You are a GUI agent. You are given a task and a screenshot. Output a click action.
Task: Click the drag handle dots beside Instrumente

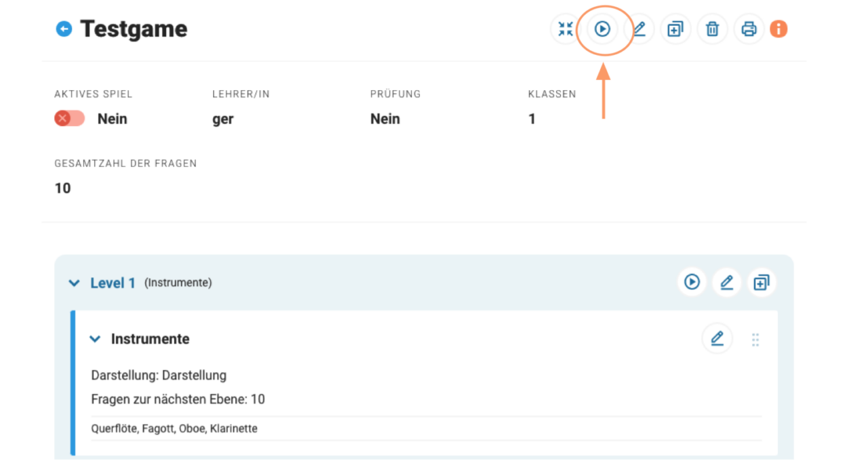(x=755, y=340)
